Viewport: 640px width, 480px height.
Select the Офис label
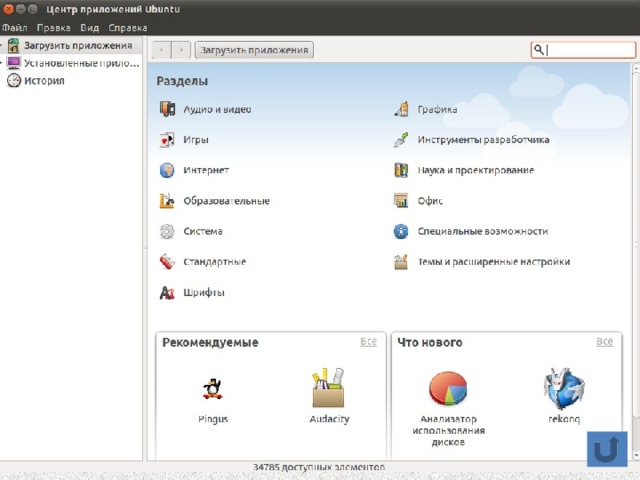point(430,201)
